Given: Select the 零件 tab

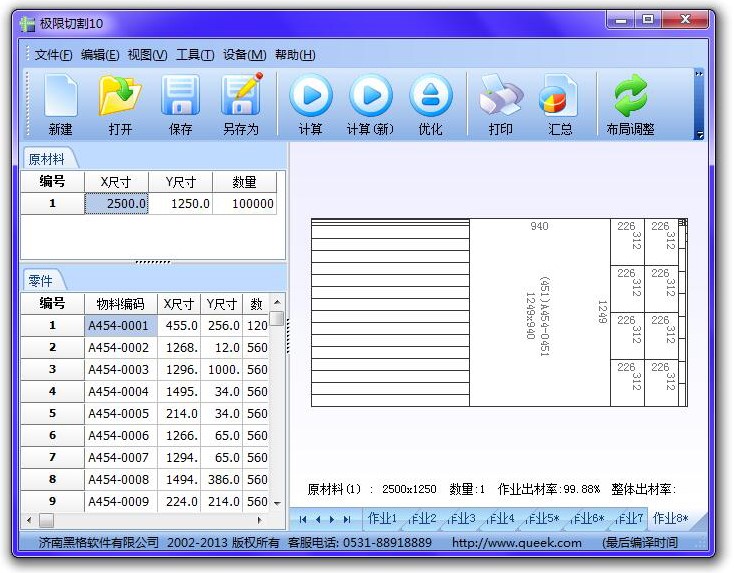Looking at the screenshot, I should click(41, 281).
